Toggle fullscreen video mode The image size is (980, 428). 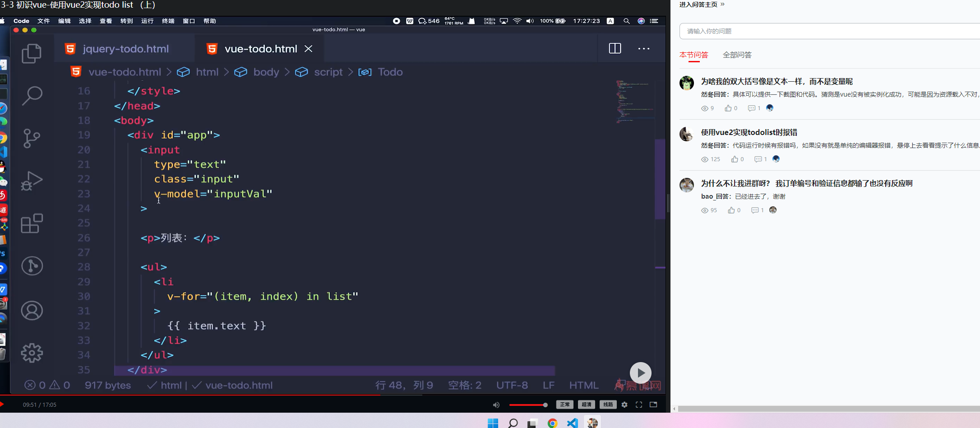pyautogui.click(x=639, y=405)
